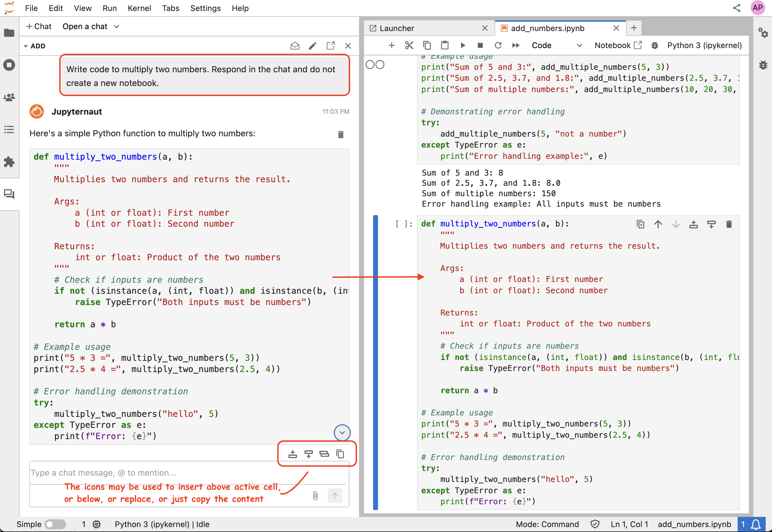Open notifications bell in status bar
Image resolution: width=772 pixels, height=532 pixels.
pos(756,524)
